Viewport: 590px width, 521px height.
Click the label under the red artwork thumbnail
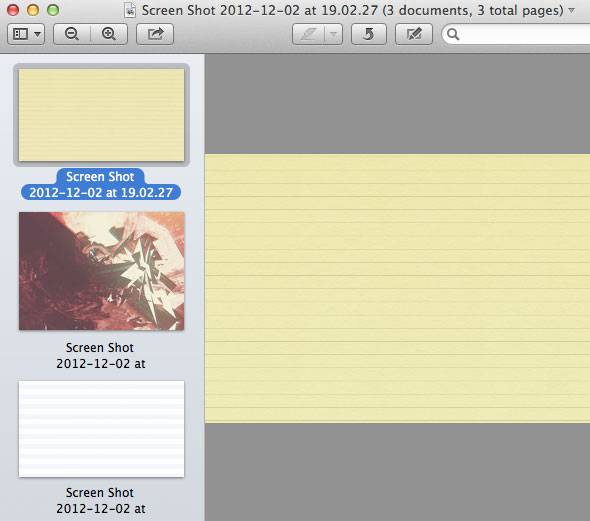[100, 355]
